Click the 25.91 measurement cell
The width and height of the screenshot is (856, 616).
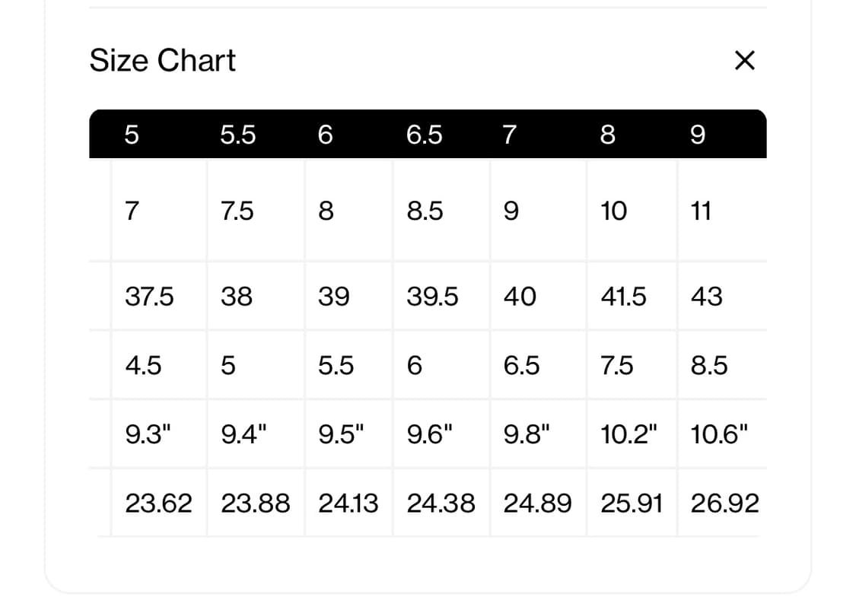click(632, 503)
